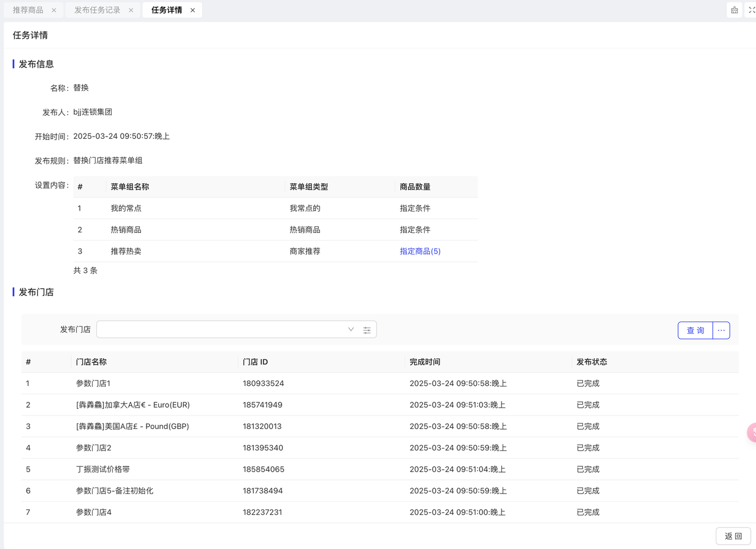Select store name 参数门店2
This screenshot has width=756, height=549.
coord(94,448)
